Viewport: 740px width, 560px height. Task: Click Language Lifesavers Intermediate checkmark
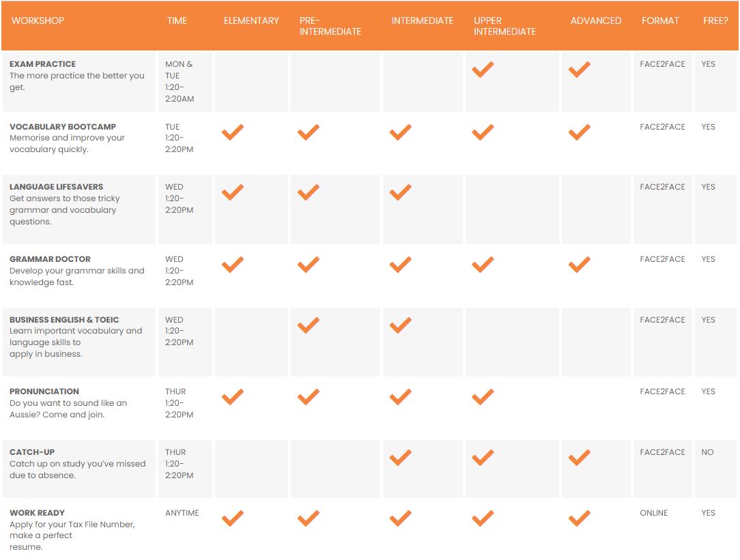(x=400, y=192)
